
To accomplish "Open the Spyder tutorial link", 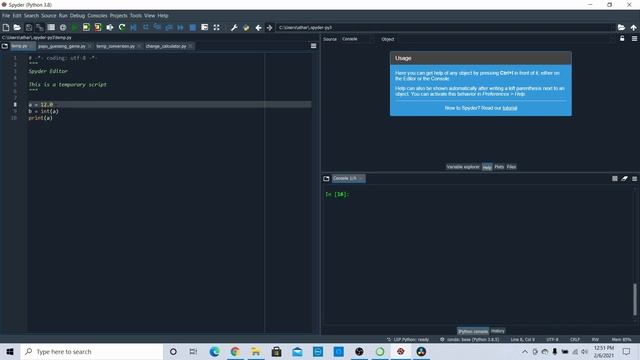I will [x=509, y=108].
